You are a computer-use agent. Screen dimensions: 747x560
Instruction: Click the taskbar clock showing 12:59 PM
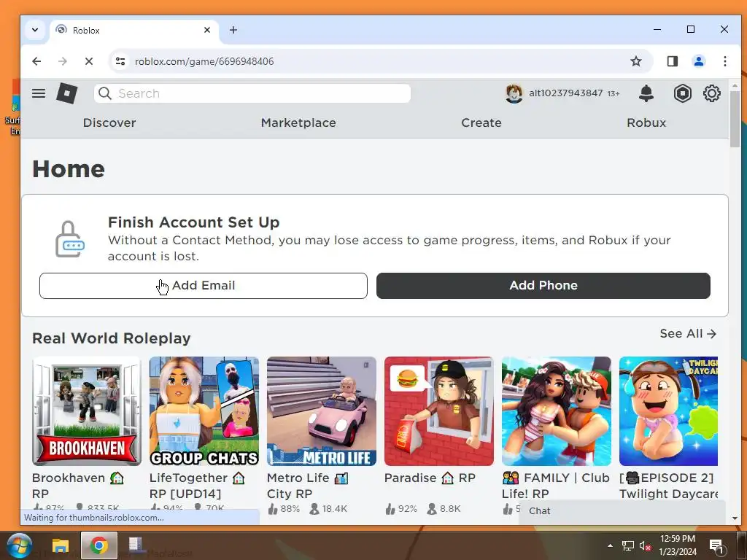pyautogui.click(x=678, y=545)
